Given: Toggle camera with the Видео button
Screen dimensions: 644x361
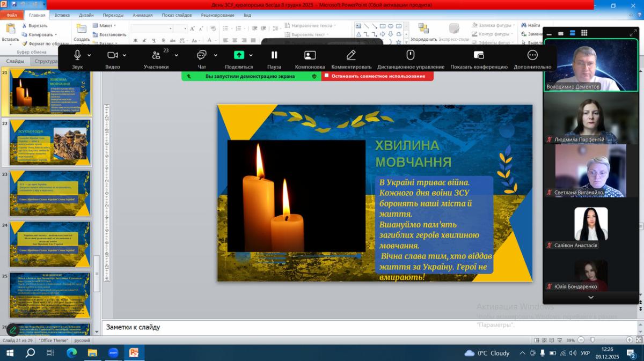Looking at the screenshot, I should coord(112,55).
